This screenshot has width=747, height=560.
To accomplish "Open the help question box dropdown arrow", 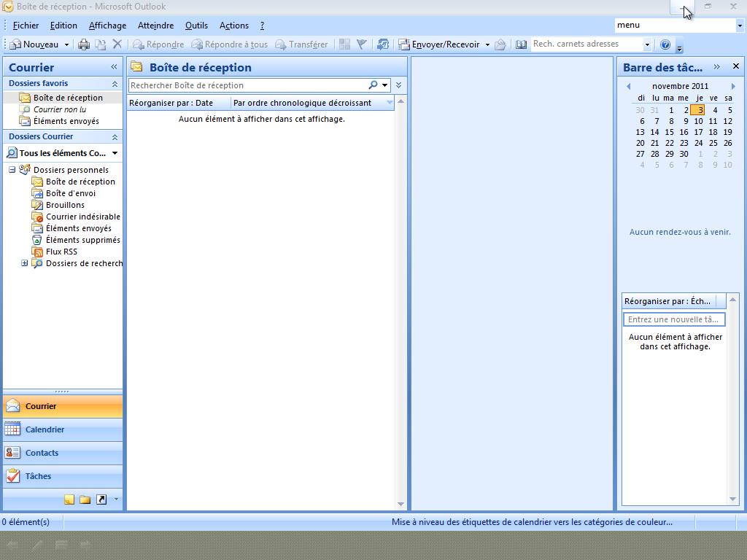I will pos(740,26).
